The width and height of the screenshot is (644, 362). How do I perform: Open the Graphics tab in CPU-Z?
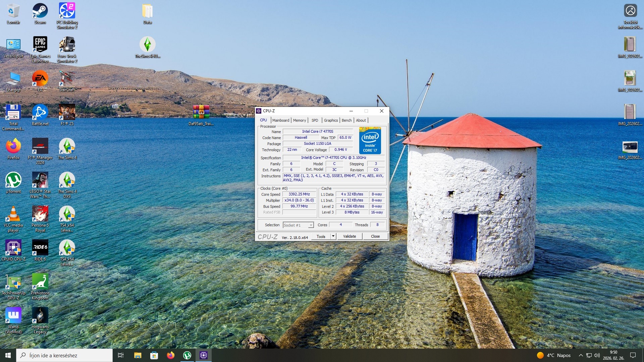click(331, 120)
